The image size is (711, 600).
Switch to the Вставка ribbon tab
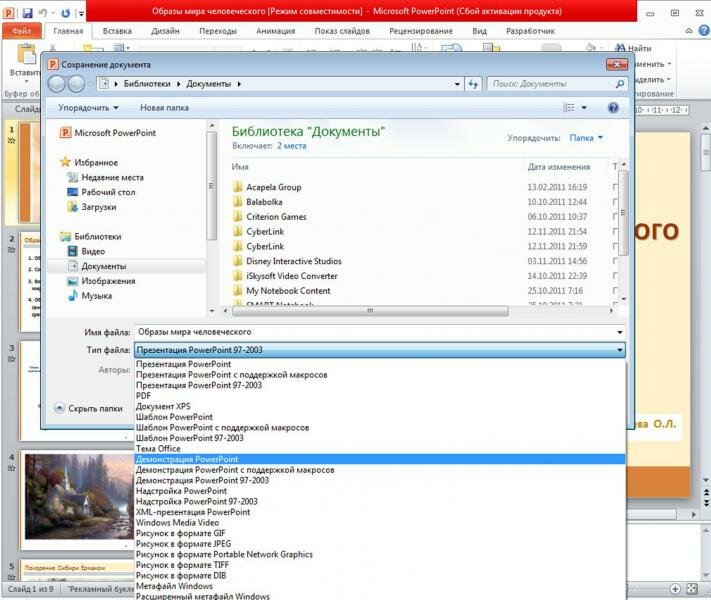point(117,31)
